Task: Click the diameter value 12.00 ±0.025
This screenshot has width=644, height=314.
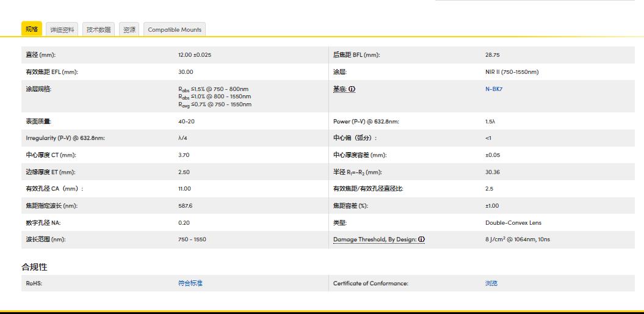Action: coord(195,55)
